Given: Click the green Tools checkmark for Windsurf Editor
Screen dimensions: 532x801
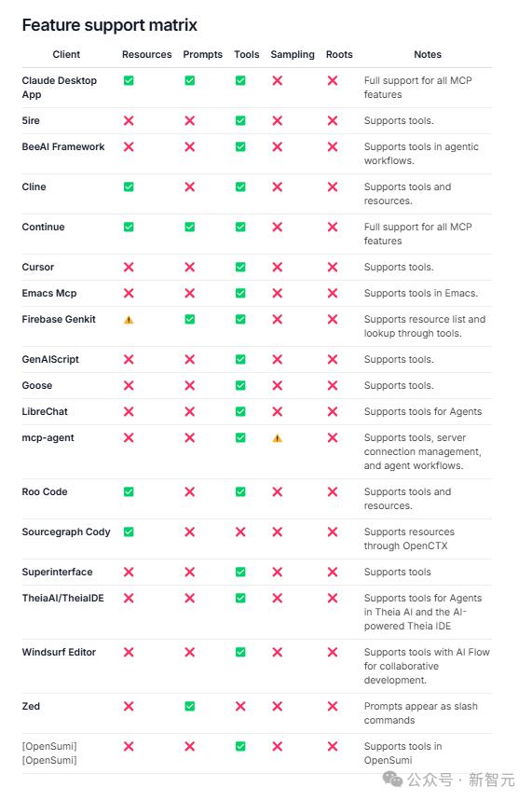Looking at the screenshot, I should (x=240, y=652).
